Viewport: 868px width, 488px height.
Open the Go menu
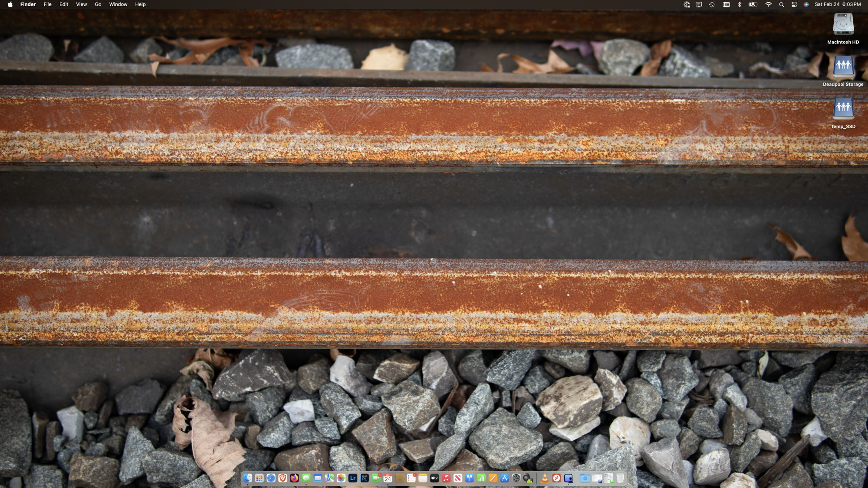pos(98,4)
